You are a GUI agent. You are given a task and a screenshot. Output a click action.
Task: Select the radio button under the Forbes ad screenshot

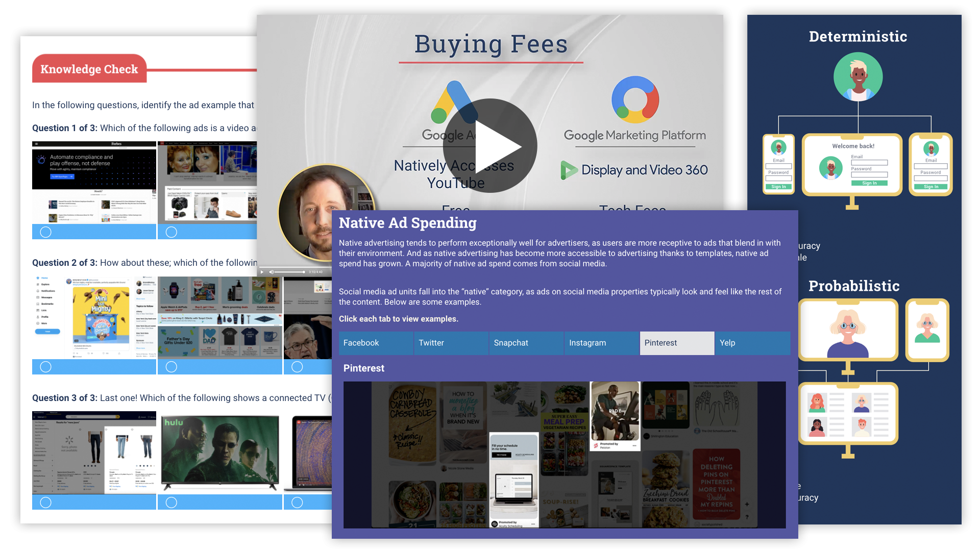(x=45, y=232)
